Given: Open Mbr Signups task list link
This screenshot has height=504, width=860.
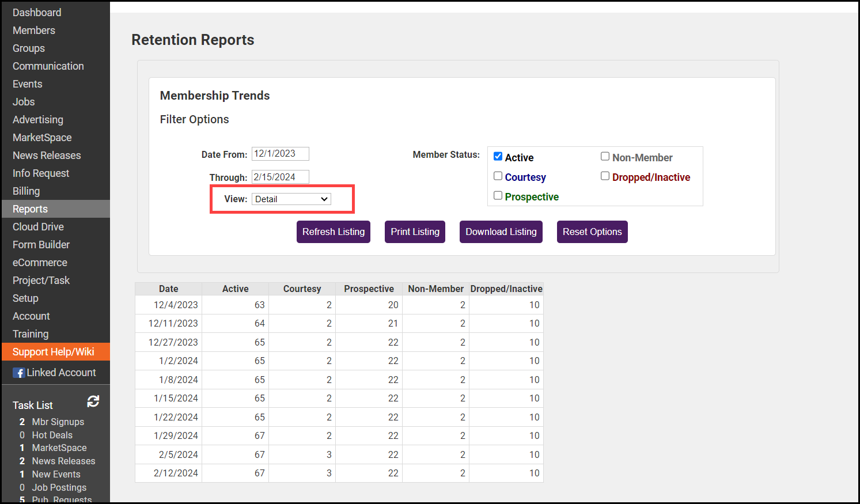Looking at the screenshot, I should [x=58, y=422].
